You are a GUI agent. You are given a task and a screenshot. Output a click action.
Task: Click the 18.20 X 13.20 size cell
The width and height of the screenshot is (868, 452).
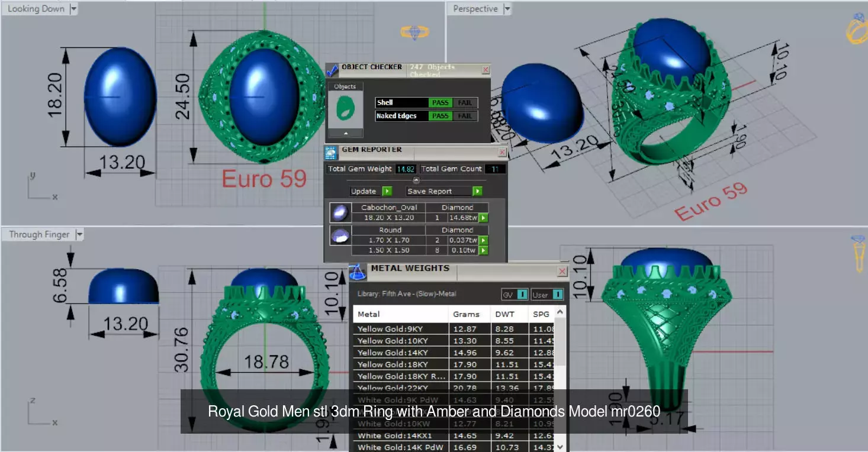(x=389, y=218)
